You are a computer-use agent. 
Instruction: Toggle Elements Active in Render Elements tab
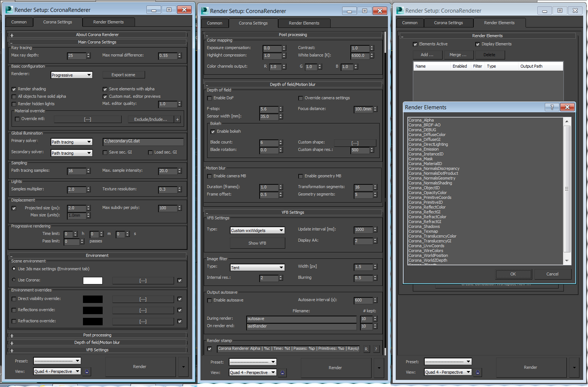[415, 44]
